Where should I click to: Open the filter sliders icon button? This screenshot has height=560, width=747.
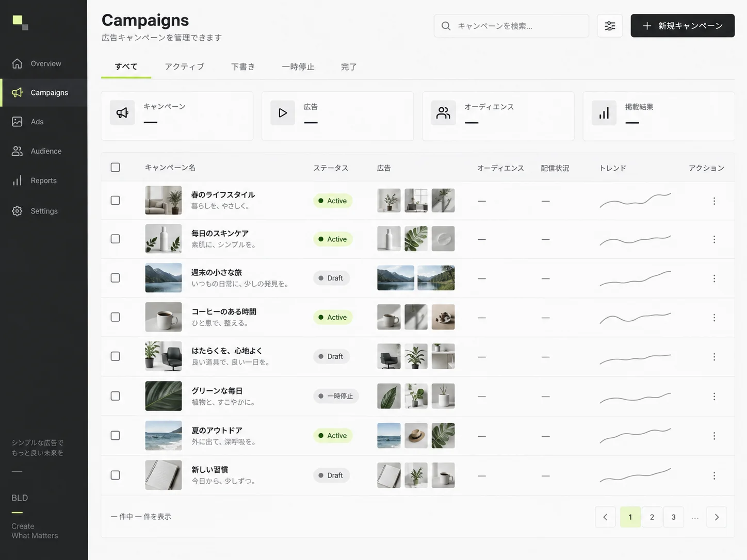coord(610,26)
